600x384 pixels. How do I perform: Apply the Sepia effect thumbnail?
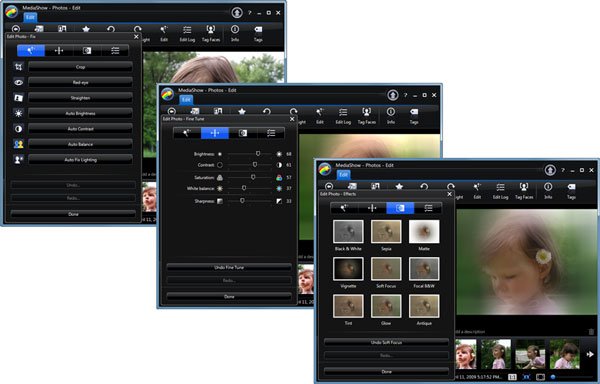coord(386,231)
